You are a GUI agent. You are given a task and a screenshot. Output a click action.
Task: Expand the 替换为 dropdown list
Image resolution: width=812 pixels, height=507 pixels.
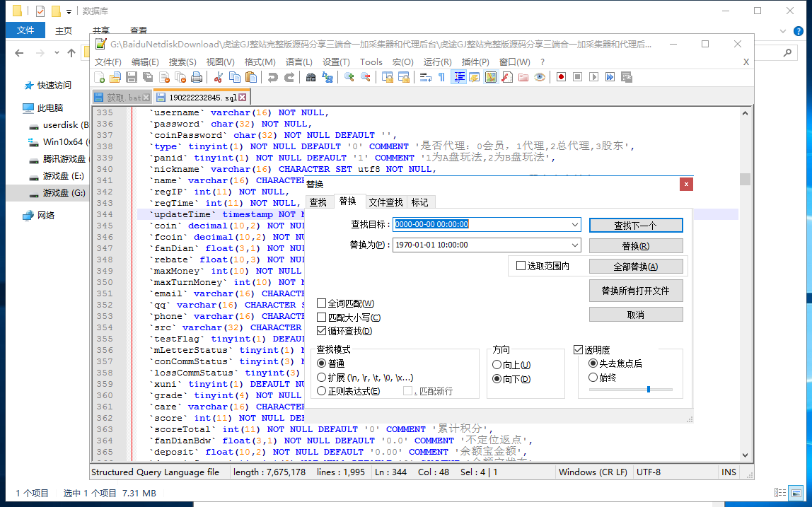(x=574, y=245)
